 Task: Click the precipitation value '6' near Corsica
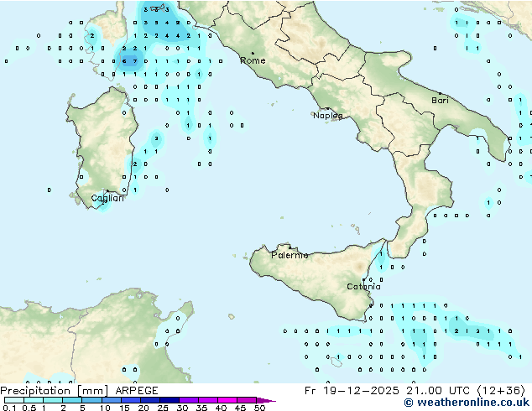pyautogui.click(x=124, y=61)
